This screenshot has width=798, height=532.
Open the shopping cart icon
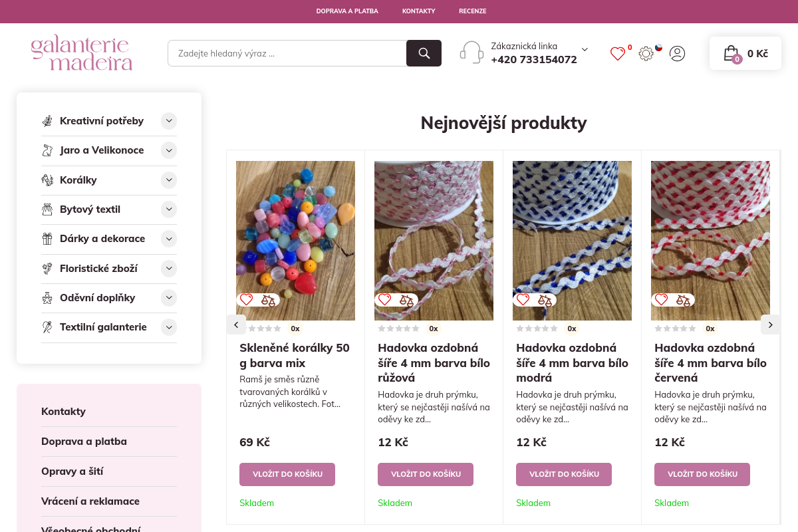[x=731, y=53]
